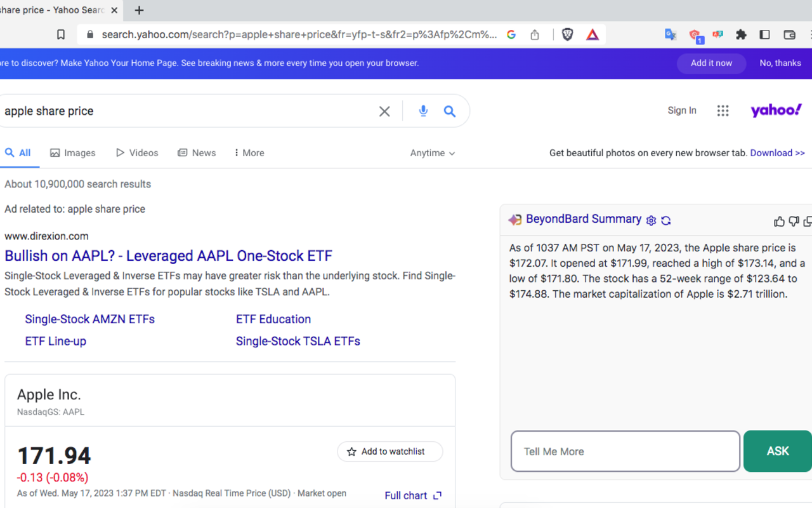The width and height of the screenshot is (812, 508).
Task: Give the BeyondBard summary a thumbs down
Action: (x=794, y=221)
